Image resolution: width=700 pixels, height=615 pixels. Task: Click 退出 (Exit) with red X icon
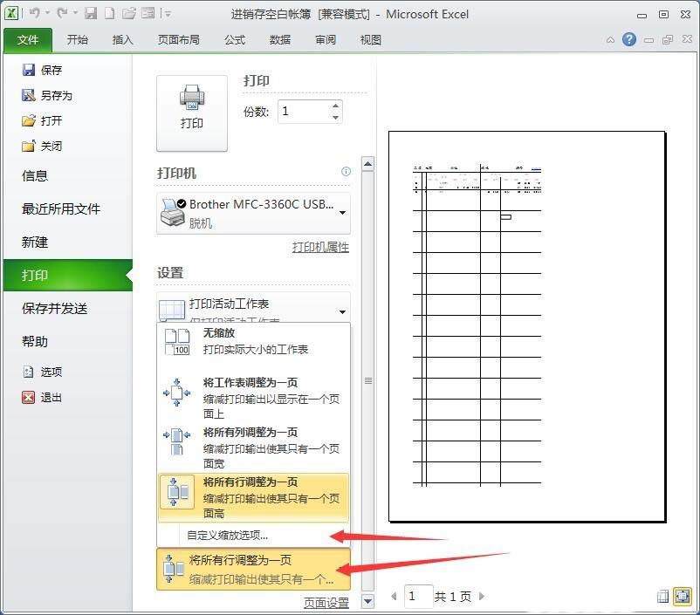pyautogui.click(x=43, y=397)
